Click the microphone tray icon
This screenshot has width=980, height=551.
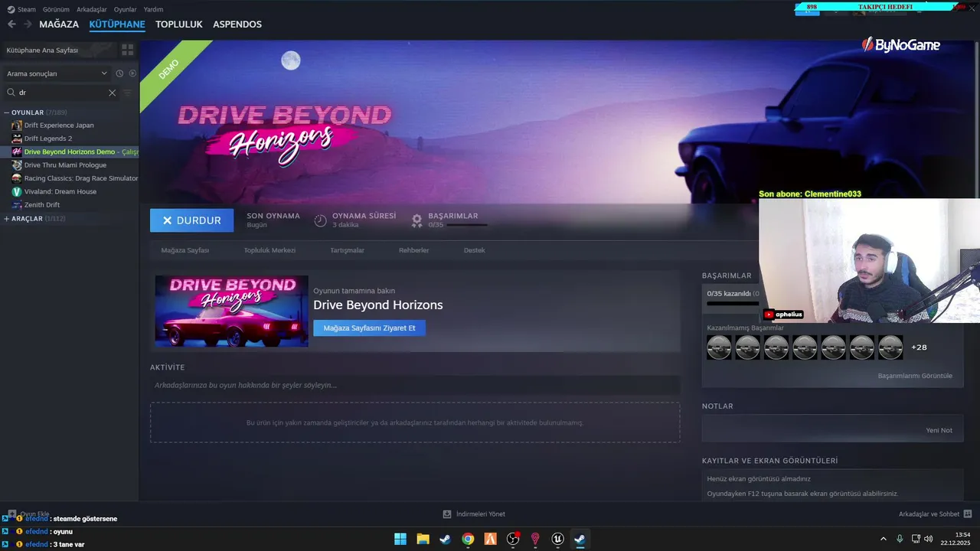pos(900,539)
